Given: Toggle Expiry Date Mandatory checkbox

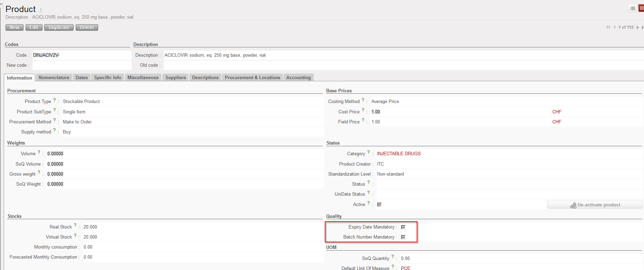Looking at the screenshot, I should coord(403,227).
